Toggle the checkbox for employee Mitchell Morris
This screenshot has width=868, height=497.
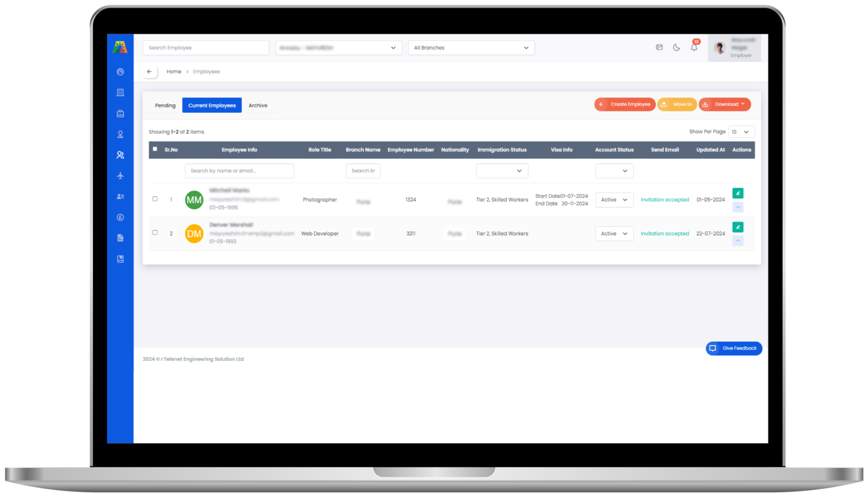(x=155, y=199)
